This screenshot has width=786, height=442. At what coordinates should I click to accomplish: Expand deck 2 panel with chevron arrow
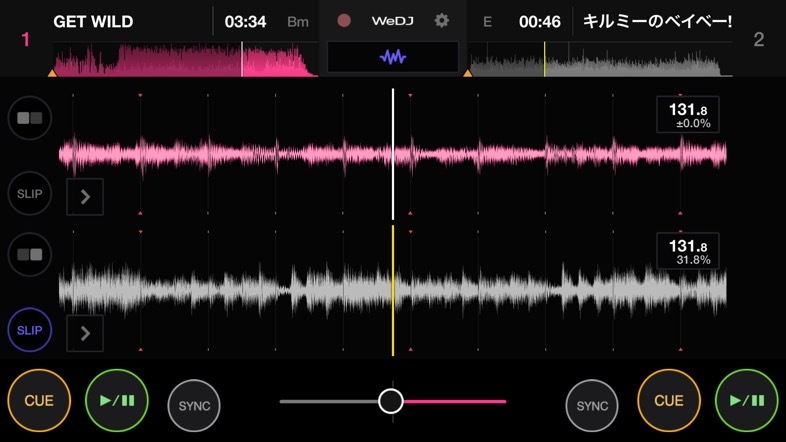tap(85, 333)
